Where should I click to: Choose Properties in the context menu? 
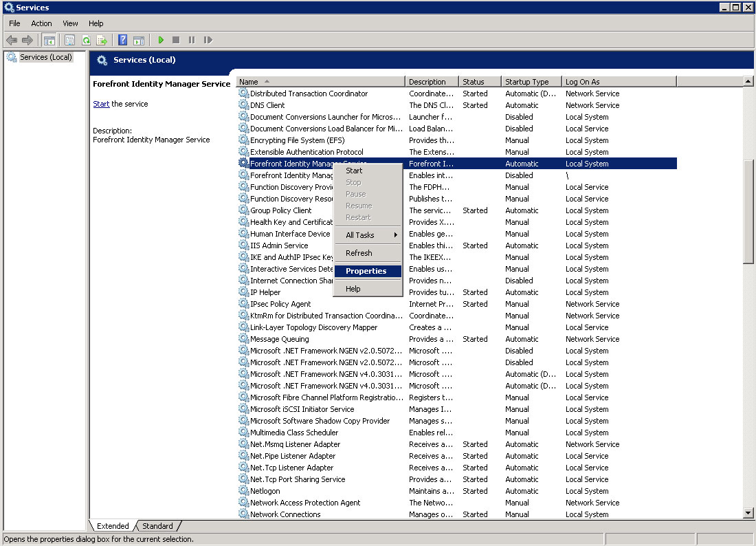(368, 270)
